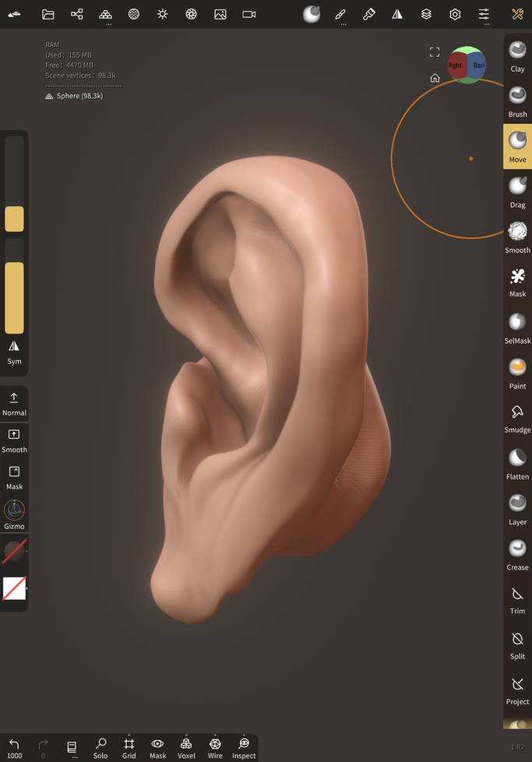Open the Files folder menu
532x762 pixels.
(48, 14)
